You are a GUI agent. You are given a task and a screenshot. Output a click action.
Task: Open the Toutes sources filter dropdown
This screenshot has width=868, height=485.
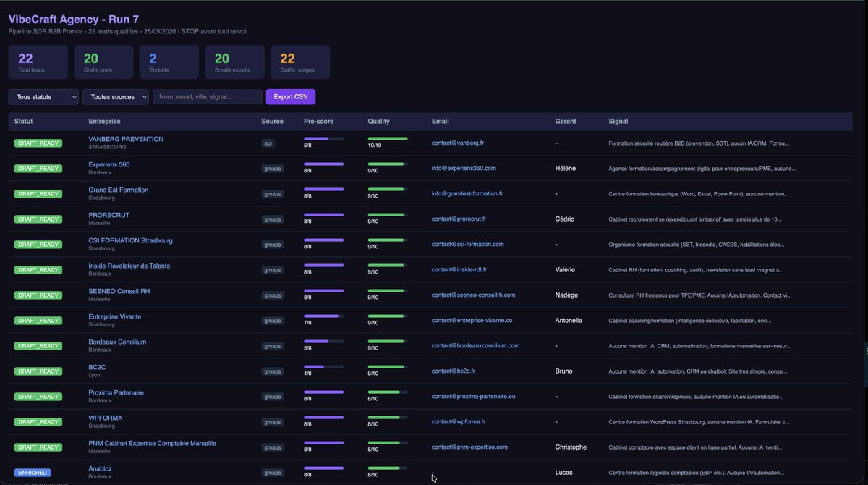(x=116, y=97)
